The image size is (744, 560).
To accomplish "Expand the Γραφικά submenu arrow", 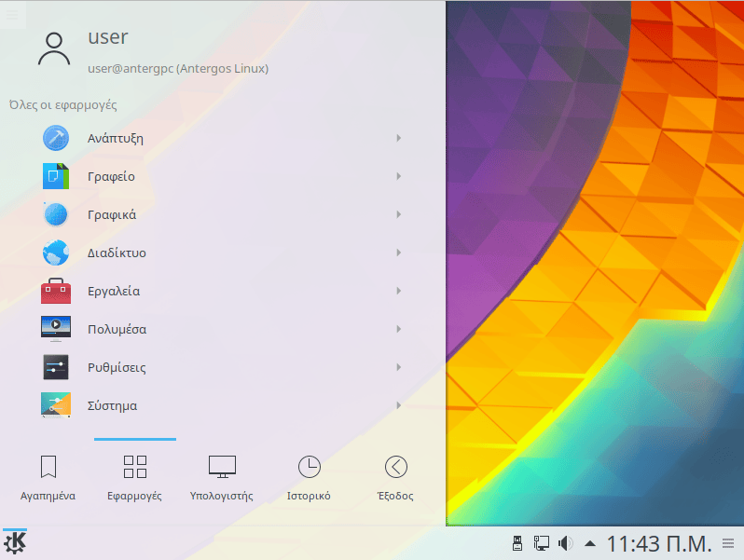I will click(x=399, y=214).
